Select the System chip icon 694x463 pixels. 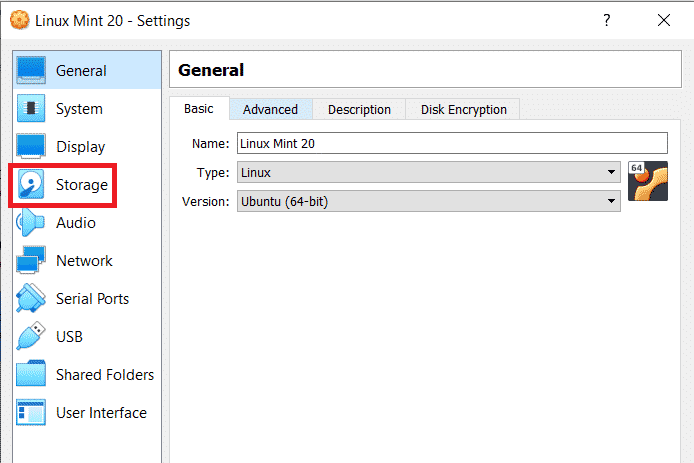[x=32, y=109]
